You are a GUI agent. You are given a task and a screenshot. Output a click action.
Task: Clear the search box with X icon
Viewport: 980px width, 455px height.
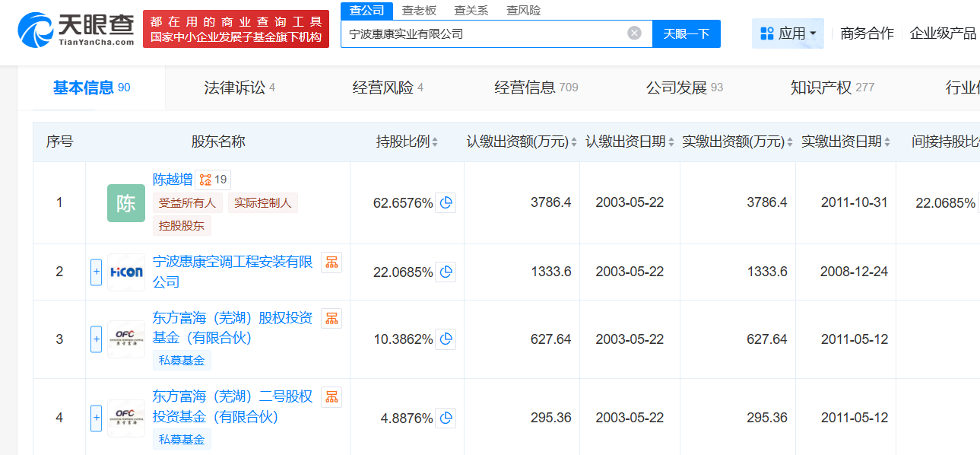point(634,33)
